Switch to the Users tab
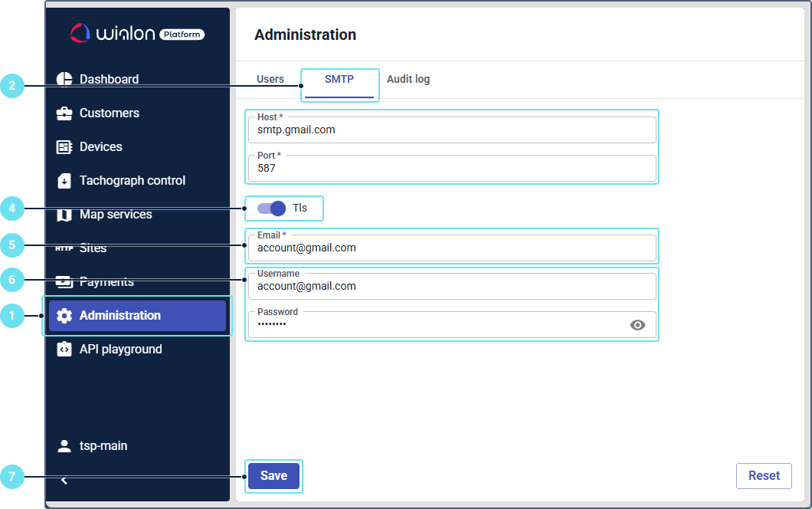 pyautogui.click(x=270, y=80)
